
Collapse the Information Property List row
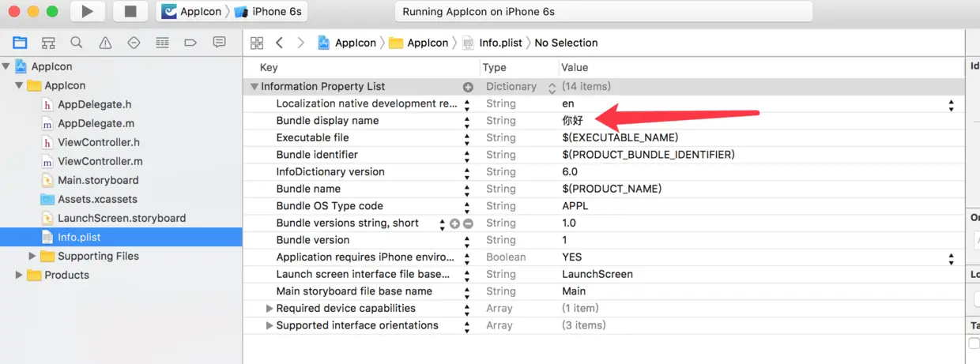(254, 87)
